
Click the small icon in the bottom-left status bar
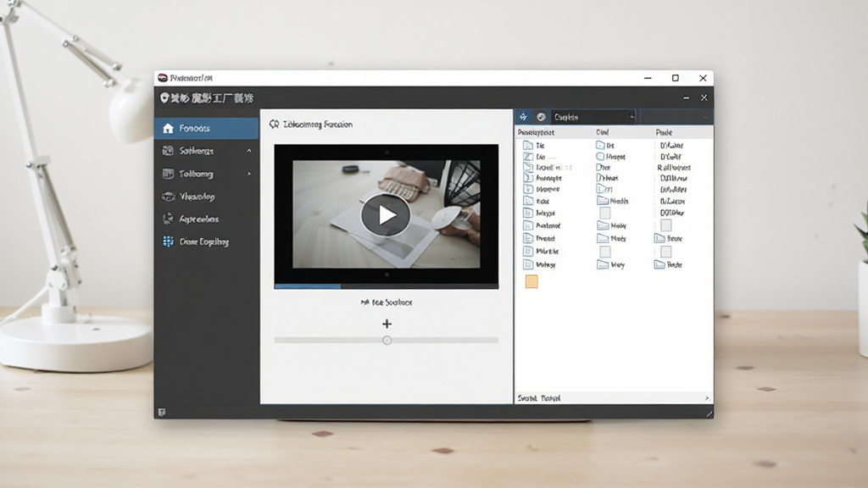point(162,413)
